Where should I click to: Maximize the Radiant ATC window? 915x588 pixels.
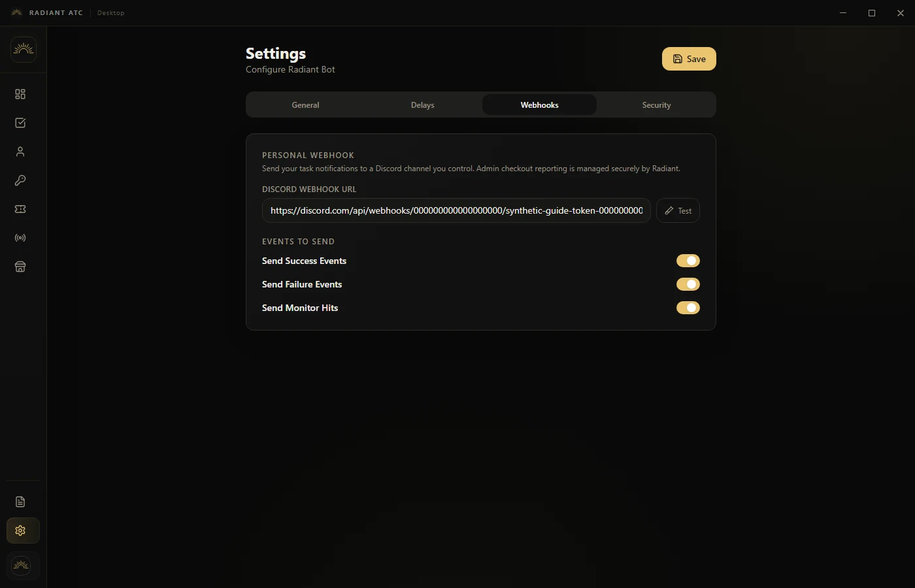[872, 13]
